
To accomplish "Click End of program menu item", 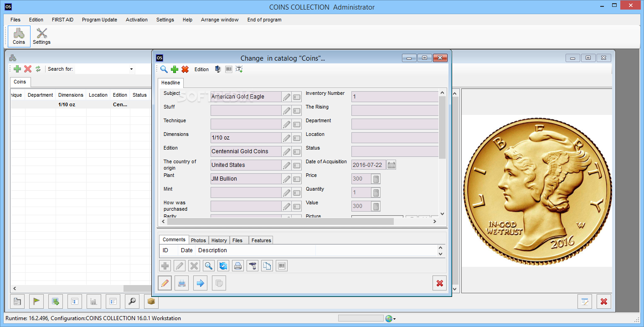I will click(264, 20).
